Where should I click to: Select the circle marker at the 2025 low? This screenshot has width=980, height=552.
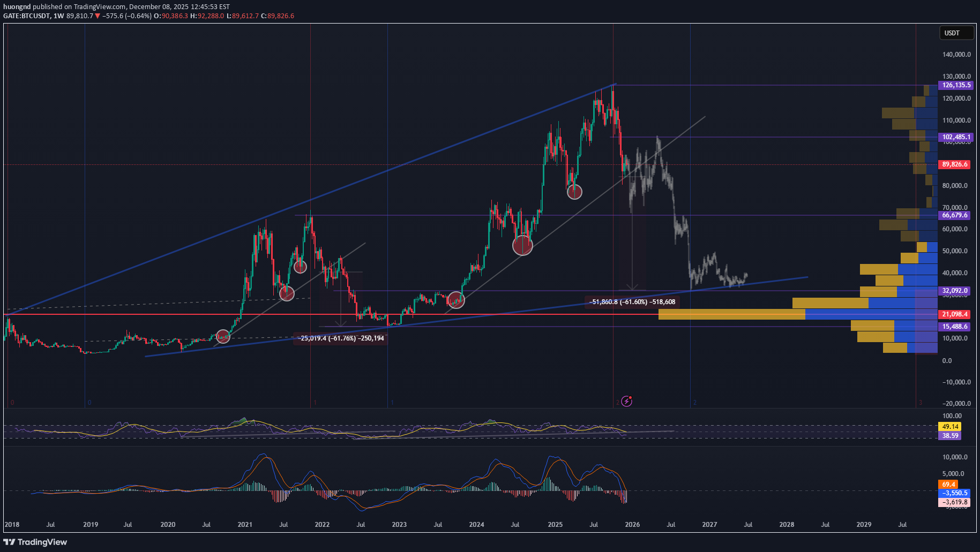tap(574, 192)
